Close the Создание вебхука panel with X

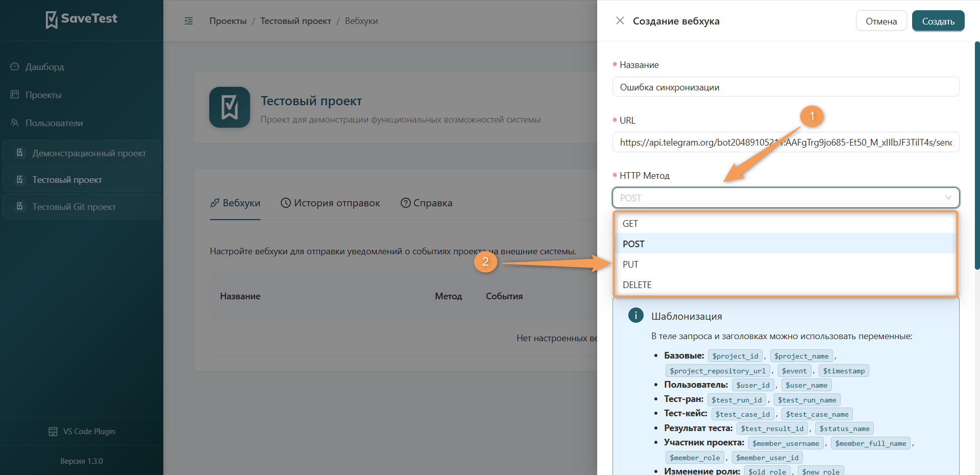pyautogui.click(x=620, y=20)
